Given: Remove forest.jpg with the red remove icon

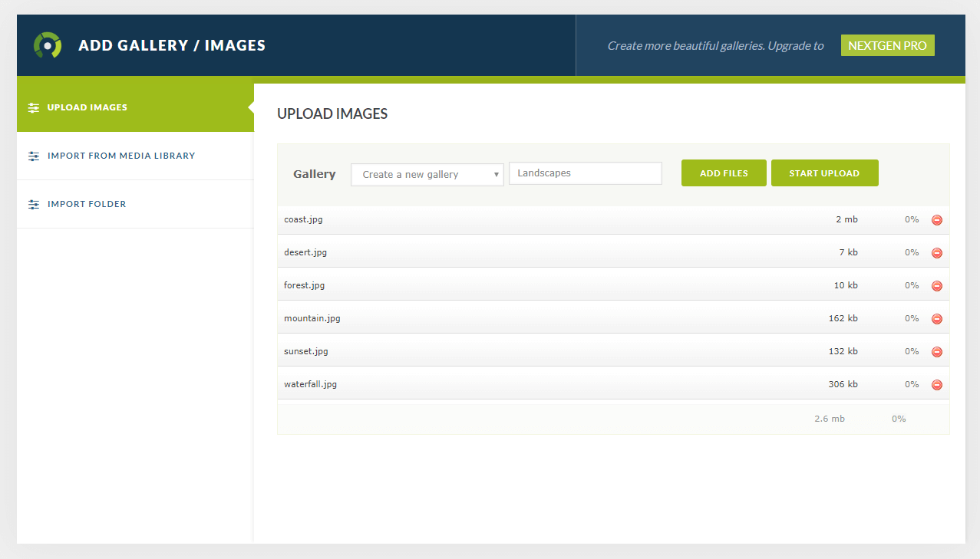Looking at the screenshot, I should [x=936, y=285].
